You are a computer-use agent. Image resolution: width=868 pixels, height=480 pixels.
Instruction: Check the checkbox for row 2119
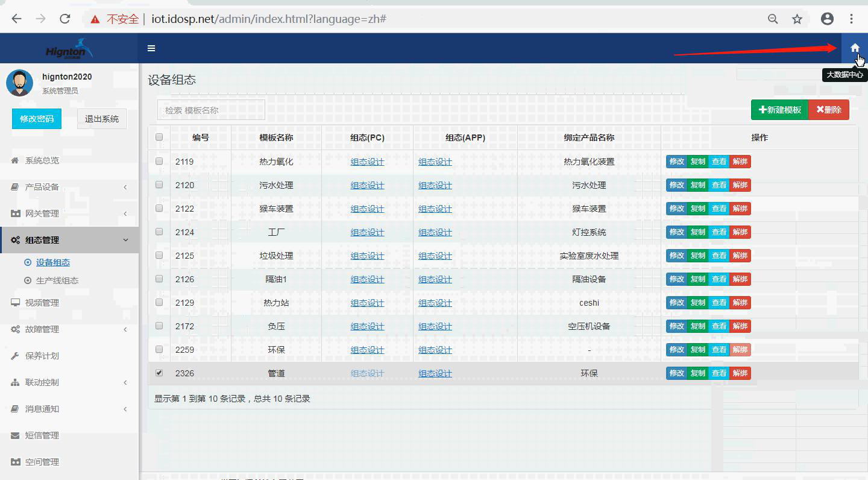159,161
